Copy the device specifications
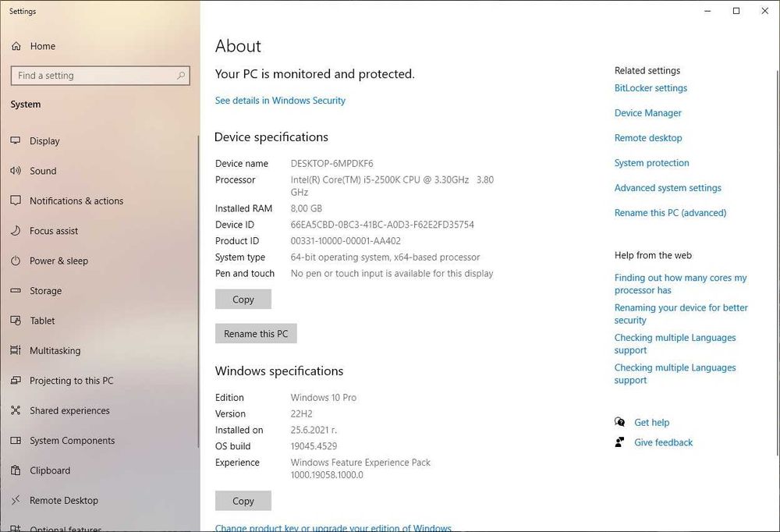 (243, 299)
